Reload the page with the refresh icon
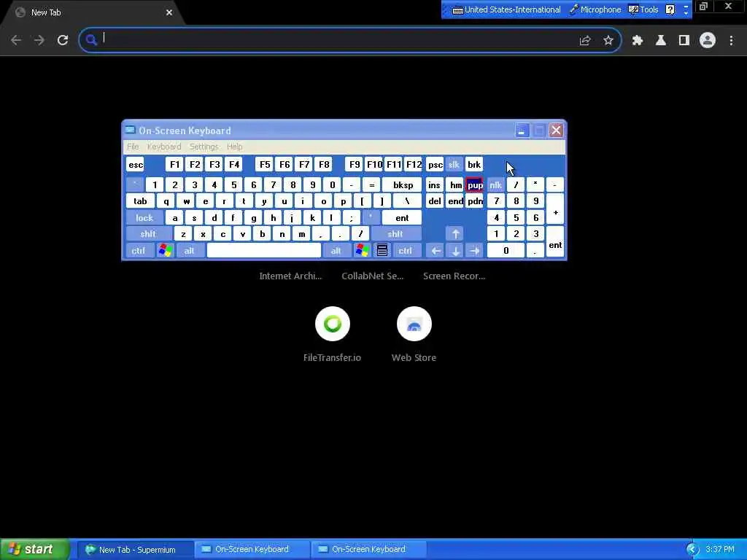Viewport: 747px width, 560px height. pos(63,40)
